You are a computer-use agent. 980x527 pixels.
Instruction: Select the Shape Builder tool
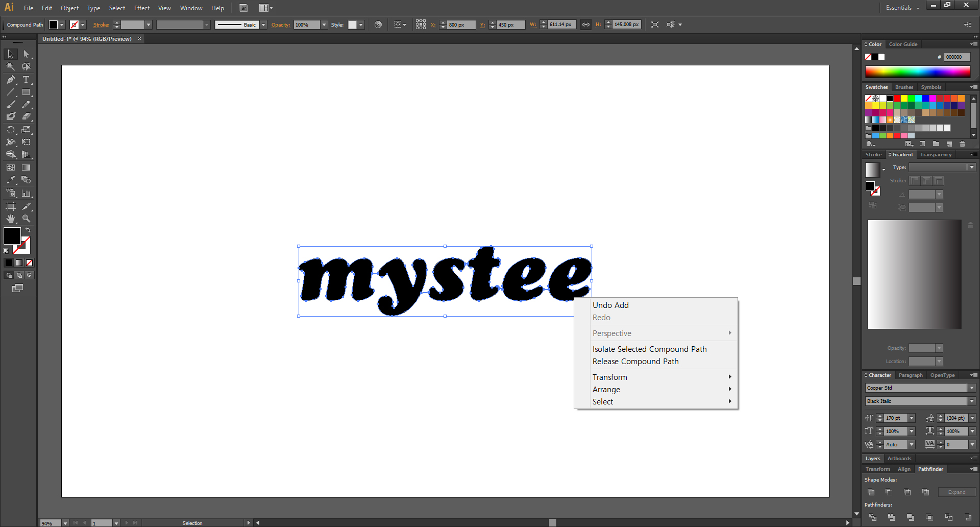[11, 154]
